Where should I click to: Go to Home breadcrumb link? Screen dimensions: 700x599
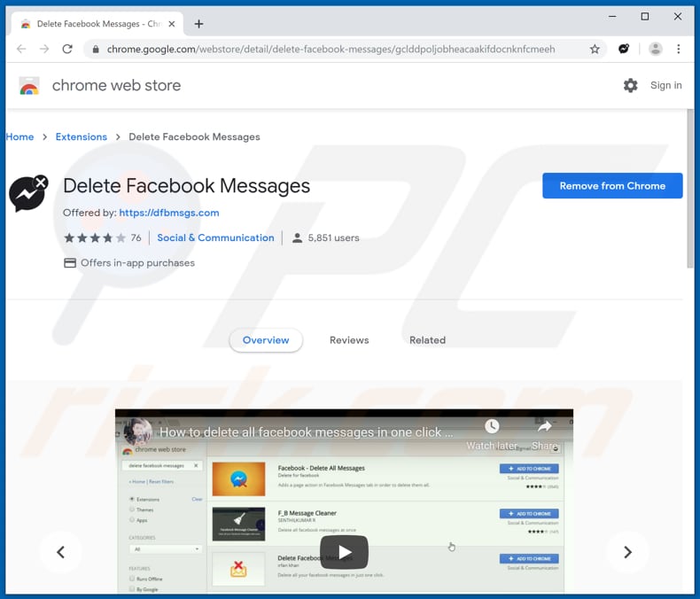(x=19, y=137)
